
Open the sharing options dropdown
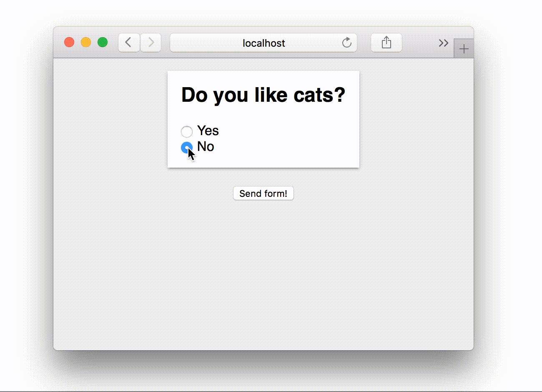tap(386, 42)
